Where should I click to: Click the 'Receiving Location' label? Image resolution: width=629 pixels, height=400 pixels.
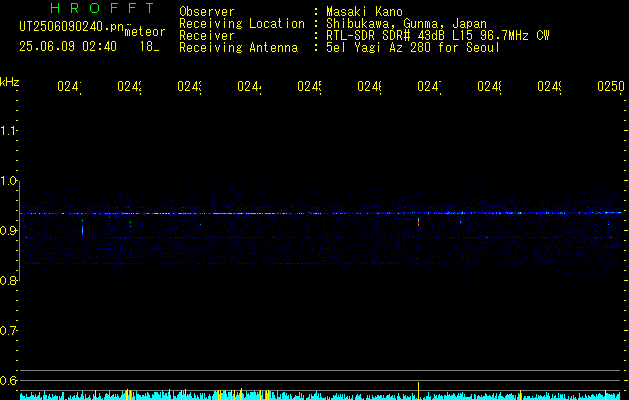coord(242,24)
